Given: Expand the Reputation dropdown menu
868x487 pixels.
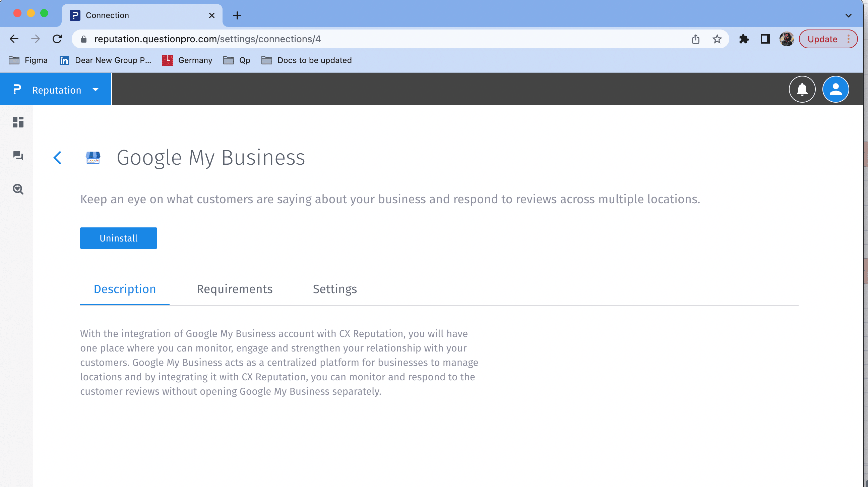Looking at the screenshot, I should point(95,90).
